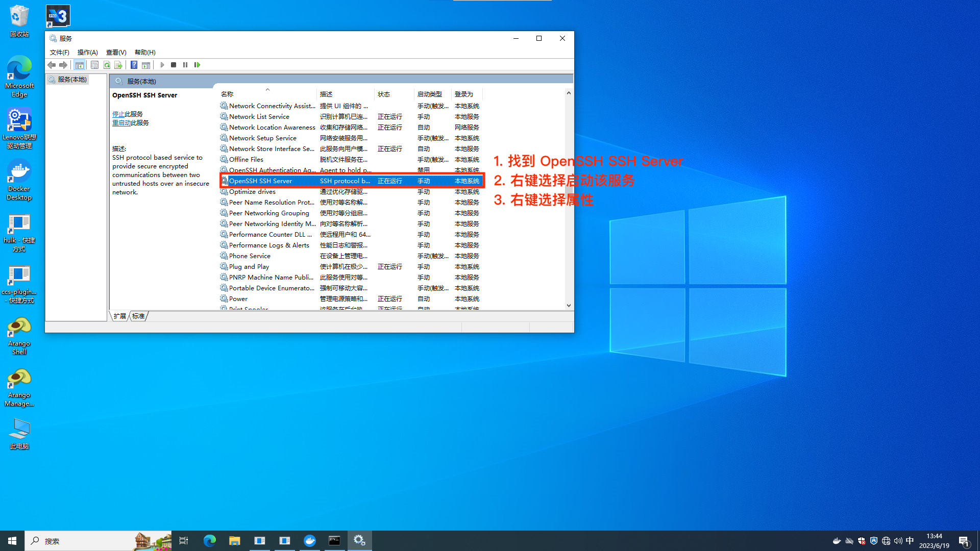Click the services list scroll down arrow
This screenshot has height=551, width=980.
(x=569, y=306)
